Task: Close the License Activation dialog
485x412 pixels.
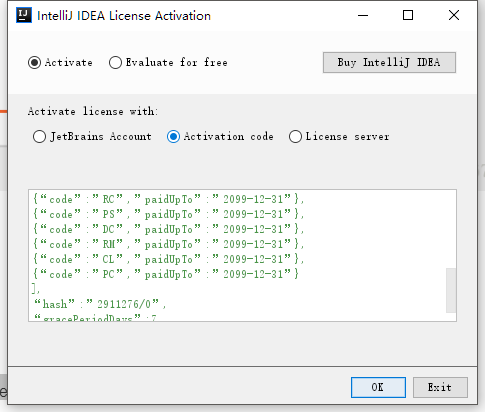Action: [x=454, y=15]
